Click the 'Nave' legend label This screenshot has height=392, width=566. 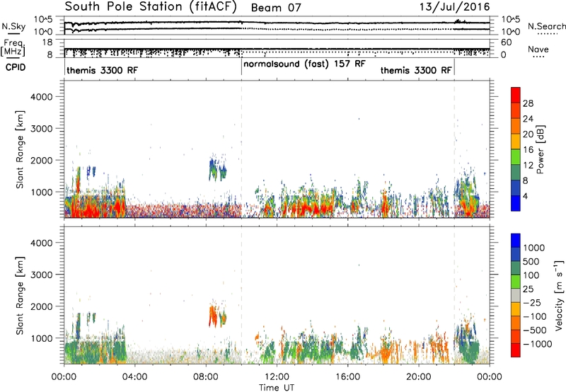(538, 50)
